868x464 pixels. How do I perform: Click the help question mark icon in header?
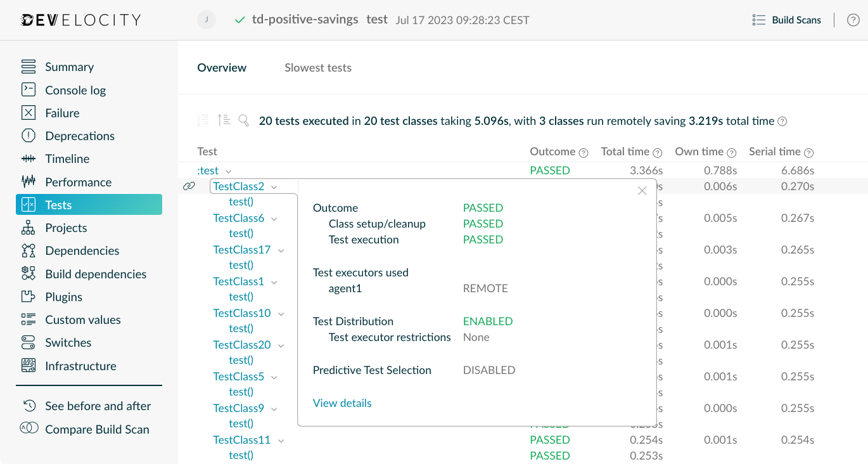click(x=853, y=20)
